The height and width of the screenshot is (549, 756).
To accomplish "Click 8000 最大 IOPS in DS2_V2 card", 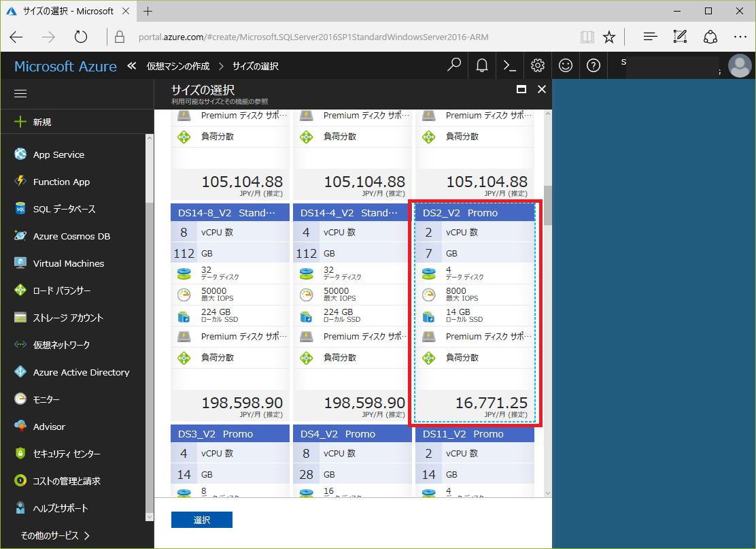I will 462,295.
